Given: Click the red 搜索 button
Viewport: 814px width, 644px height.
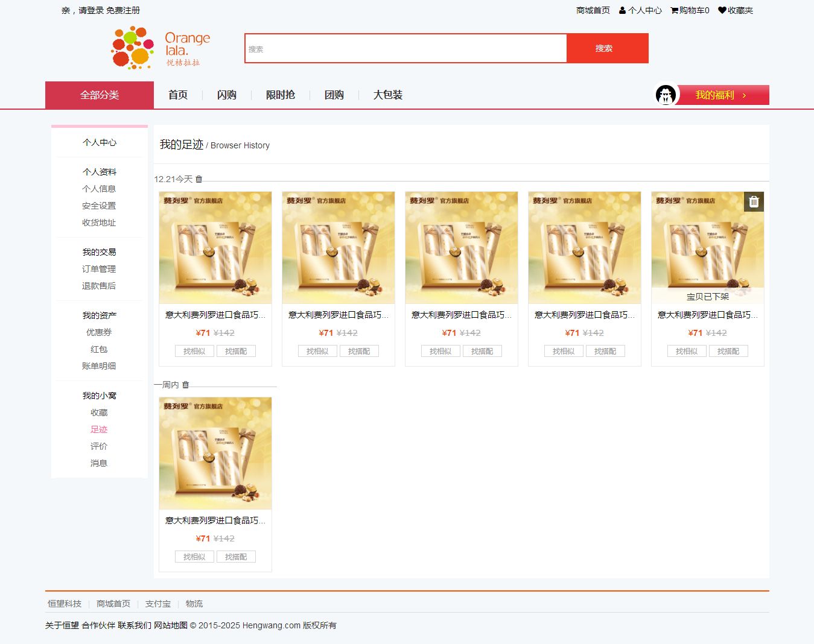Looking at the screenshot, I should 607,48.
